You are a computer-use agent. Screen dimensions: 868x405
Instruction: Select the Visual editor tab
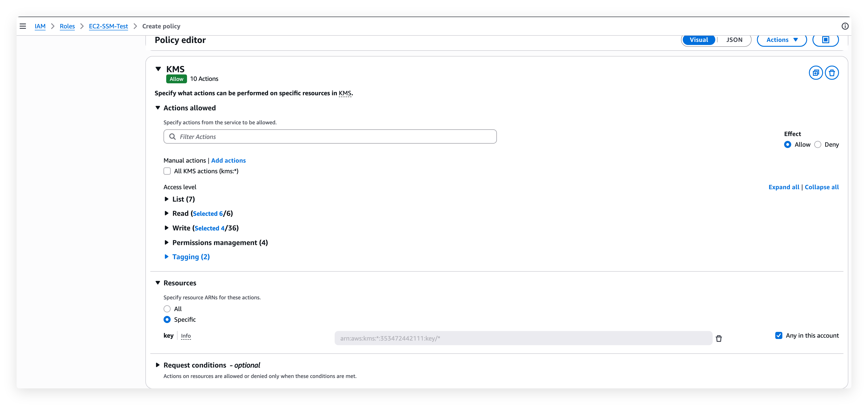coord(699,39)
